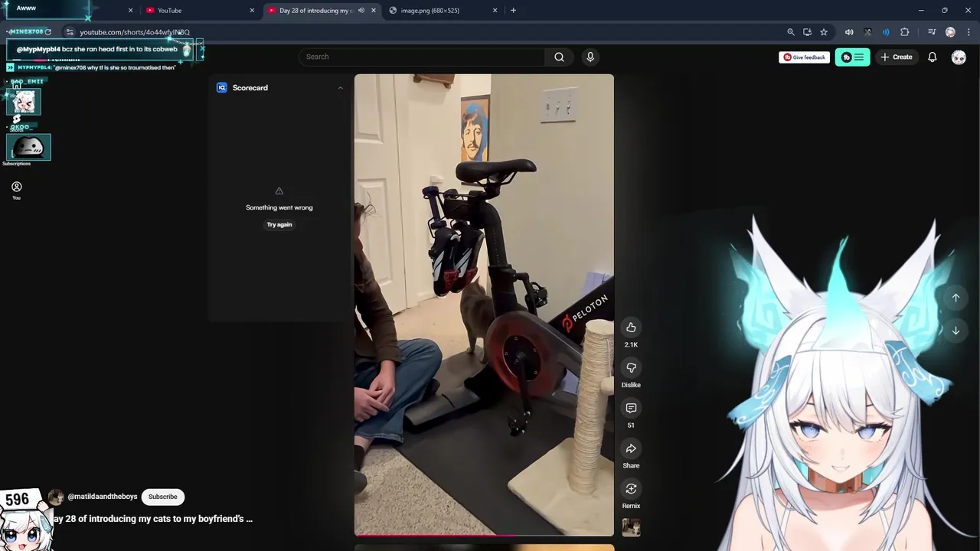The width and height of the screenshot is (980, 551).
Task: Open the browser profile avatar
Action: coord(950,32)
